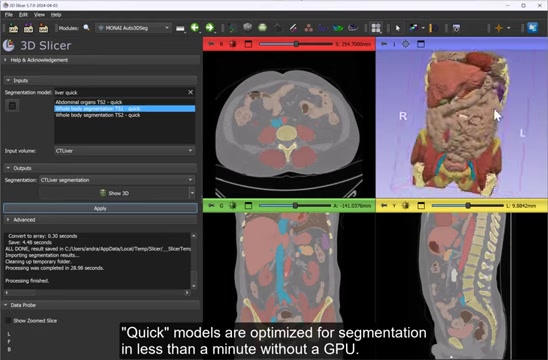The width and height of the screenshot is (548, 360).
Task: Adjust the green view slice offset slider
Action: [x=295, y=206]
